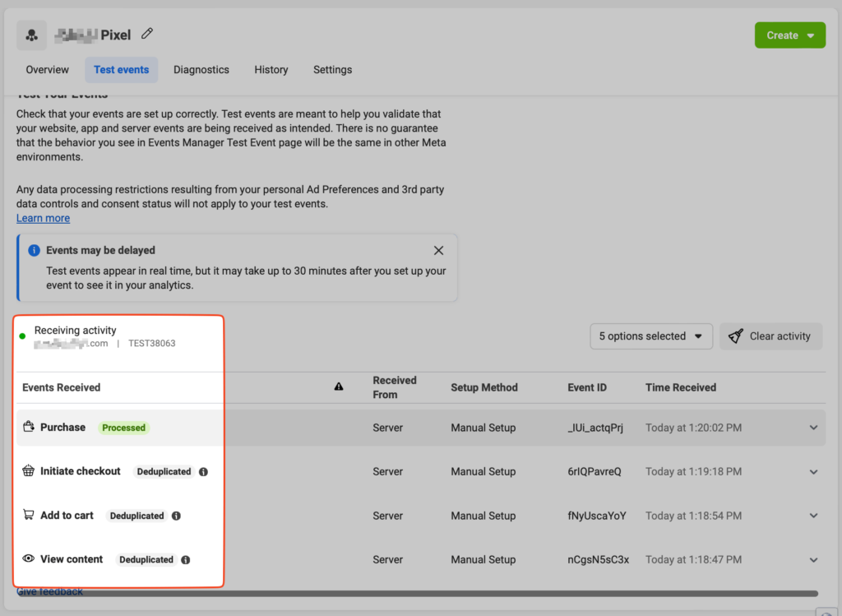Click the Deduplicated badge on Initiate checkout
Image resolution: width=842 pixels, height=616 pixels.
tap(164, 471)
